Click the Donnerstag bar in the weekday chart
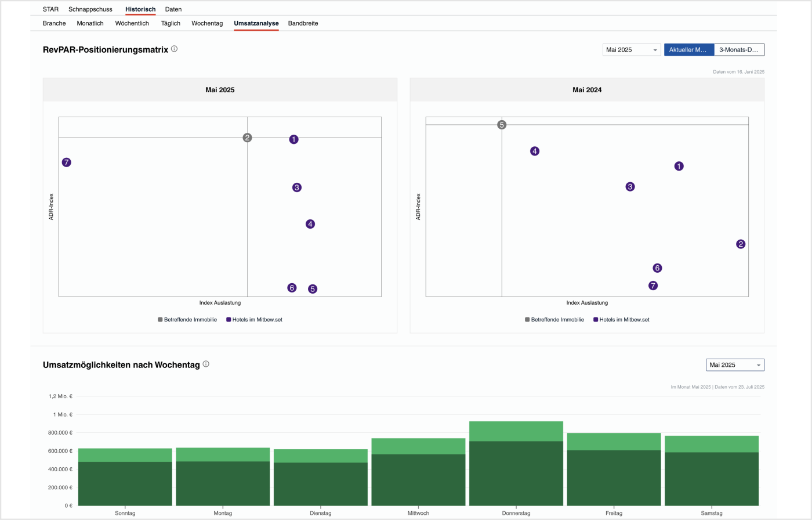The height and width of the screenshot is (520, 812). click(x=516, y=464)
